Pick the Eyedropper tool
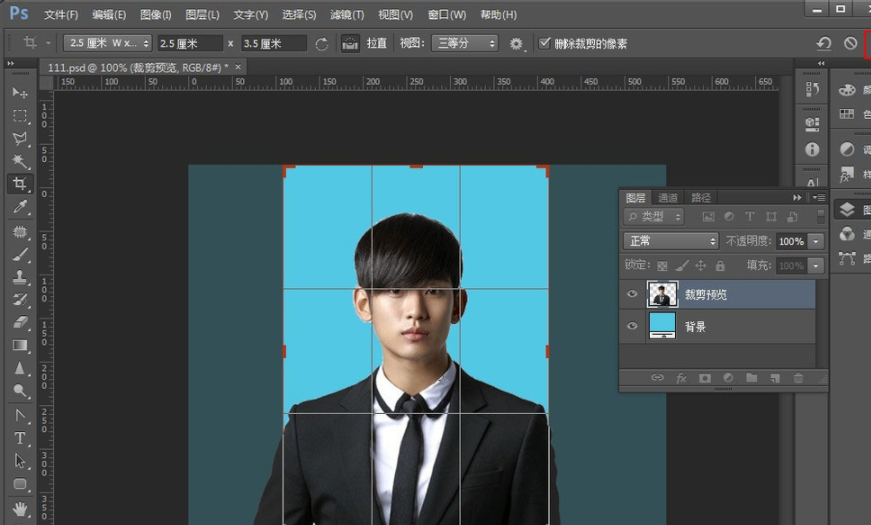The width and height of the screenshot is (871, 525). tap(19, 207)
